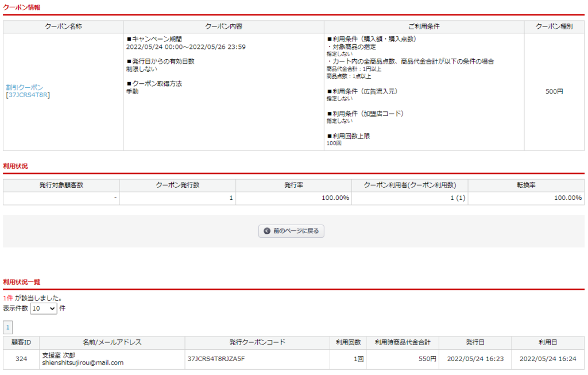Select page 1 in pagination
Screen dimensions: 588x375
(8, 327)
